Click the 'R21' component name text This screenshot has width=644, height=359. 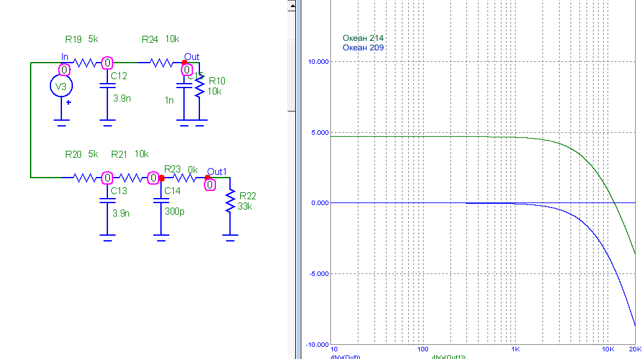[x=119, y=155]
